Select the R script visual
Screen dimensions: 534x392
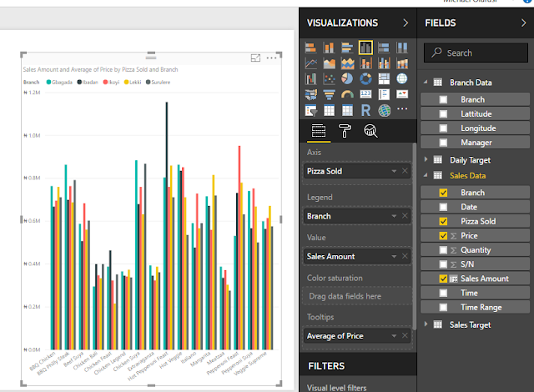tap(365, 111)
